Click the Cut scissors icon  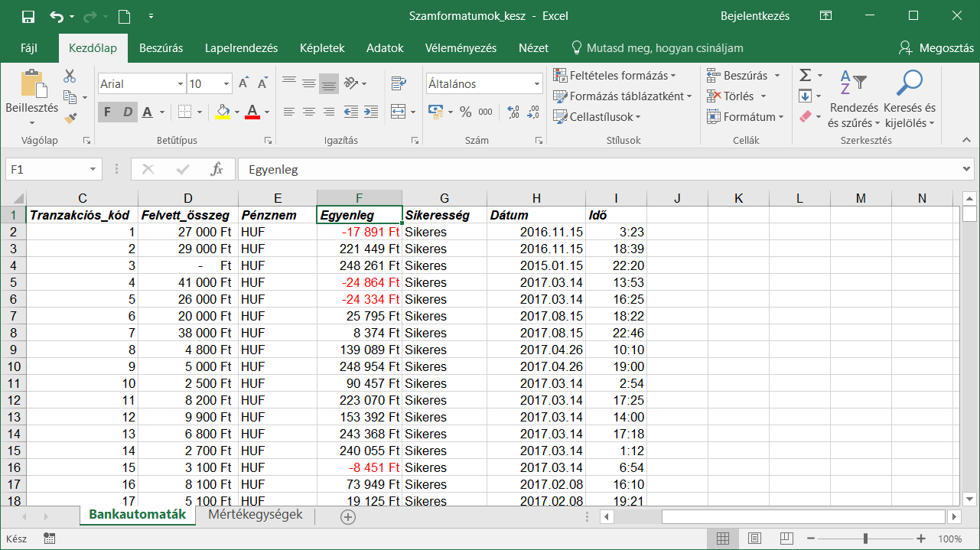pos(70,76)
